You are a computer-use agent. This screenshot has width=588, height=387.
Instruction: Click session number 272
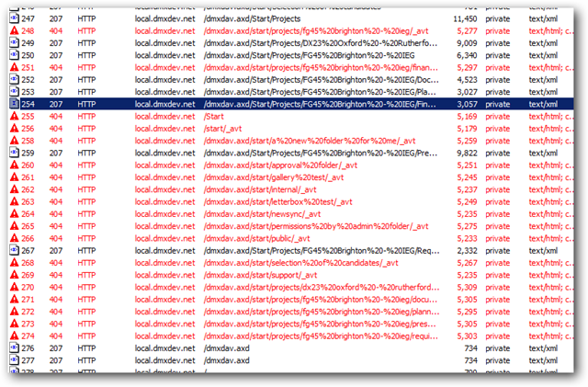click(28, 312)
